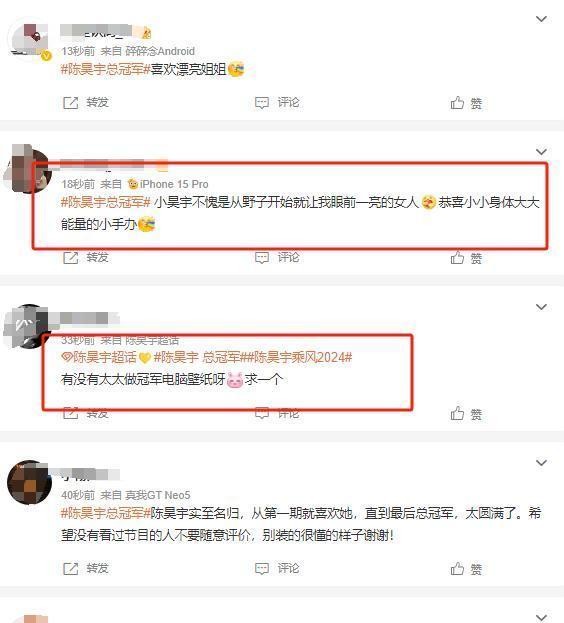Expand options chevron on the iPhone 15 Pro post
Viewport: 564px width, 623px height.
(541, 151)
